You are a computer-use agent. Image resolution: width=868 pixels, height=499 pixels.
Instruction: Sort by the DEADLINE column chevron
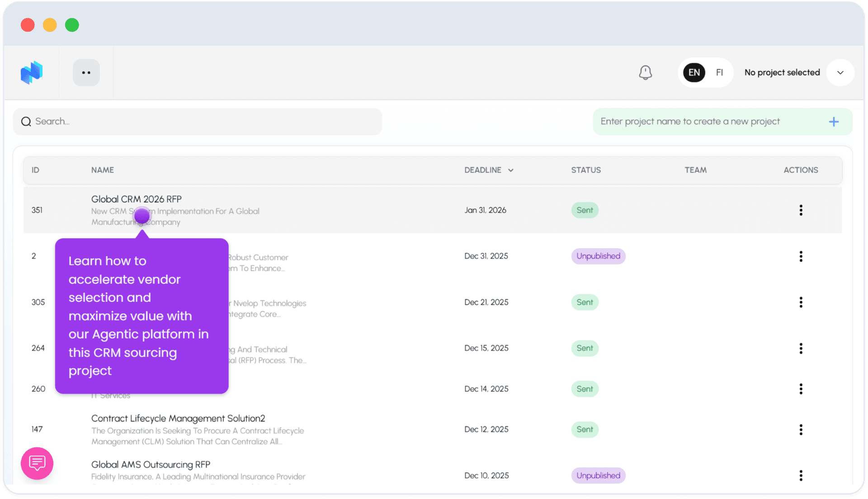click(x=511, y=170)
